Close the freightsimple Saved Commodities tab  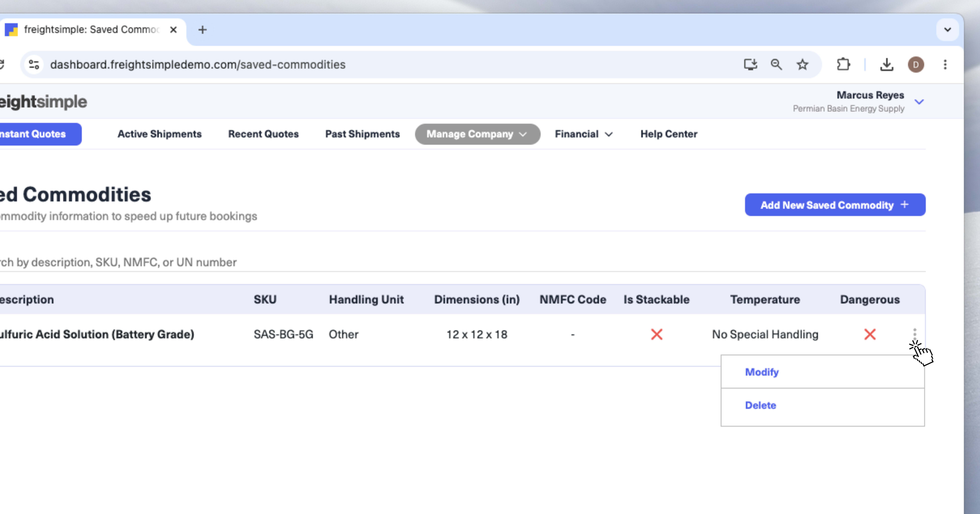(x=173, y=30)
